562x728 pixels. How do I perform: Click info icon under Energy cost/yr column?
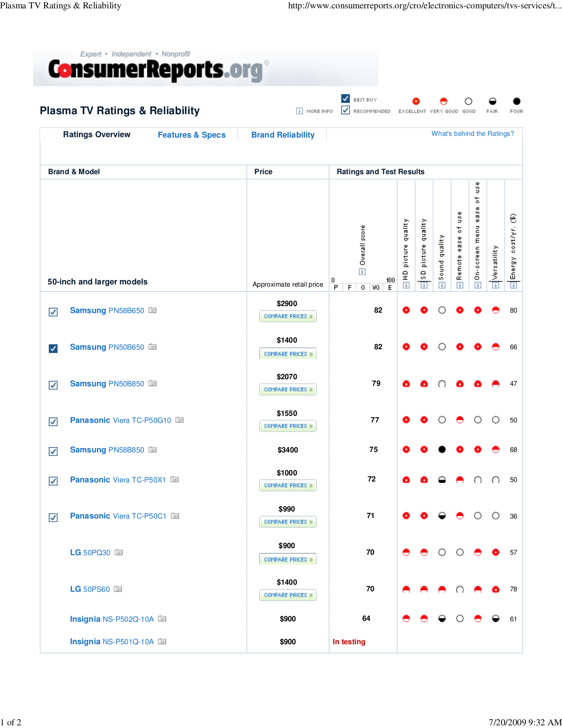(514, 285)
